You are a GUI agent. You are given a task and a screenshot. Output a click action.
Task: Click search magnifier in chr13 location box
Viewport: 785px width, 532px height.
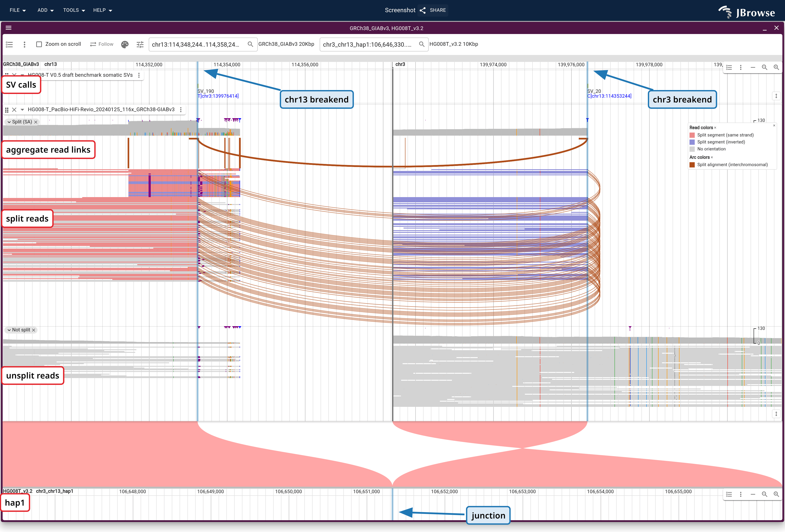coord(250,44)
